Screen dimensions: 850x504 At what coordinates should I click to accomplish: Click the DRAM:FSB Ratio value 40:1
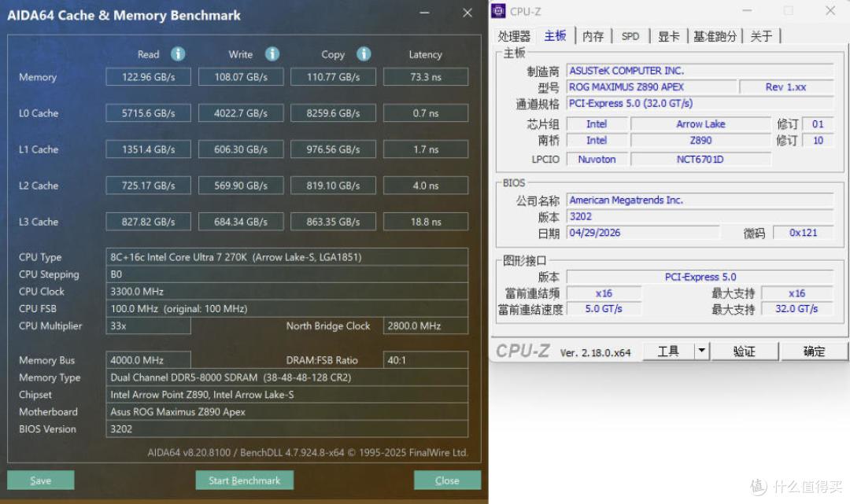(426, 360)
